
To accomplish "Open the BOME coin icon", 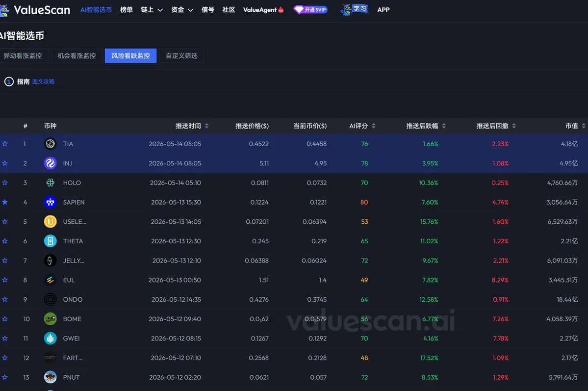I will [50, 319].
